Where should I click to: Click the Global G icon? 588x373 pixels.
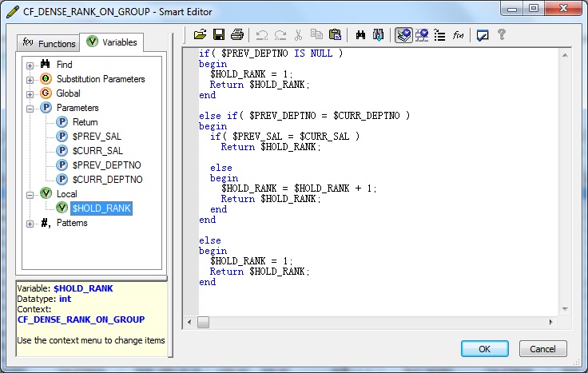click(x=46, y=93)
